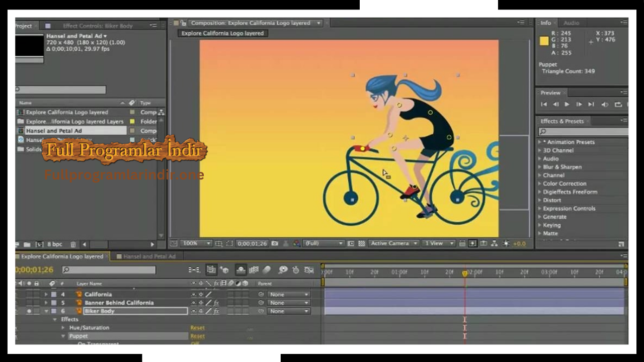The width and height of the screenshot is (644, 362).
Task: Click the comp mini-flowchart icon in timeline
Action: click(x=194, y=270)
